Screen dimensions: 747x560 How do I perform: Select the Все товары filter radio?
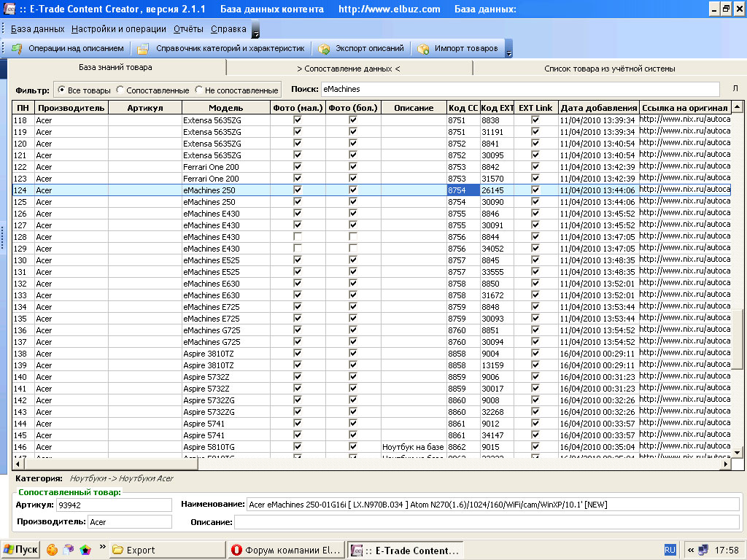coord(61,90)
